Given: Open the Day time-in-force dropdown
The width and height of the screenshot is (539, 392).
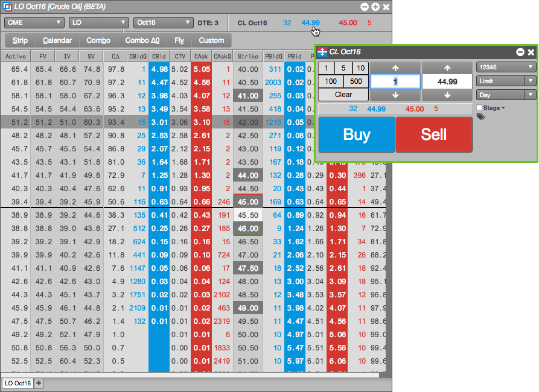Looking at the screenshot, I should point(506,95).
